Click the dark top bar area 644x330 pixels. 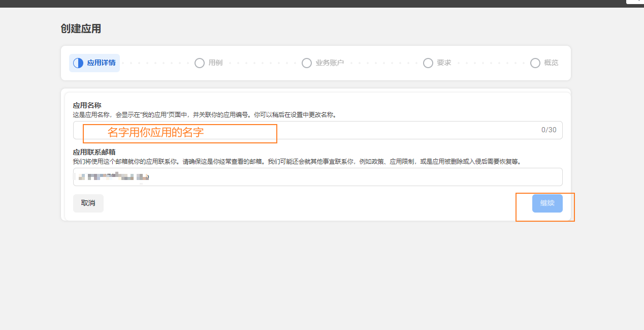point(305,4)
